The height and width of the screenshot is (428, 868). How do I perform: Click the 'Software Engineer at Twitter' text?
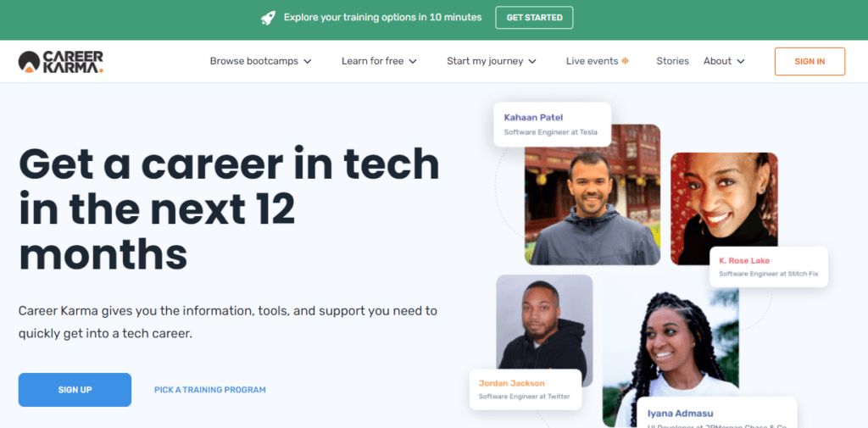click(524, 397)
